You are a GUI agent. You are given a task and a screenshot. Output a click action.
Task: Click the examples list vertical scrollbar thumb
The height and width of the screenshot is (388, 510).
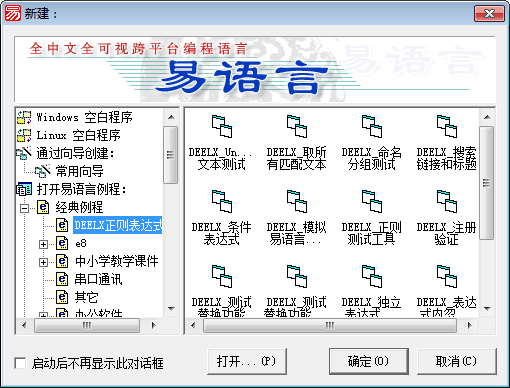[487, 183]
